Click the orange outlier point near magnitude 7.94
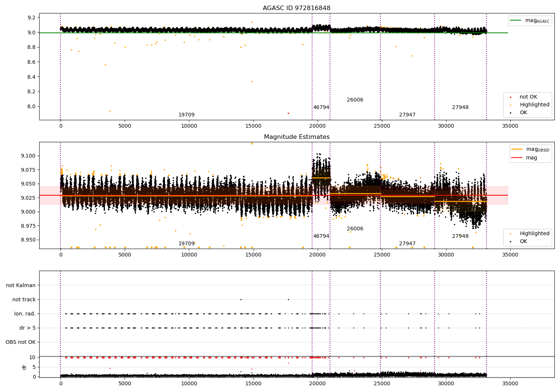The height and width of the screenshot is (392, 560). [x=110, y=111]
